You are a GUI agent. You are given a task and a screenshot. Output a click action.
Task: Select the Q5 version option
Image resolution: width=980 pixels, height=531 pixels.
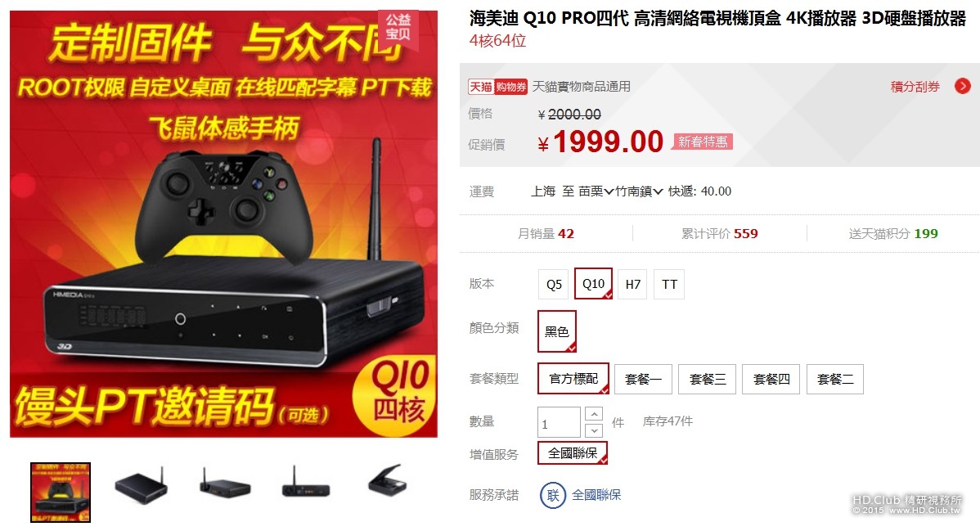[x=554, y=284]
